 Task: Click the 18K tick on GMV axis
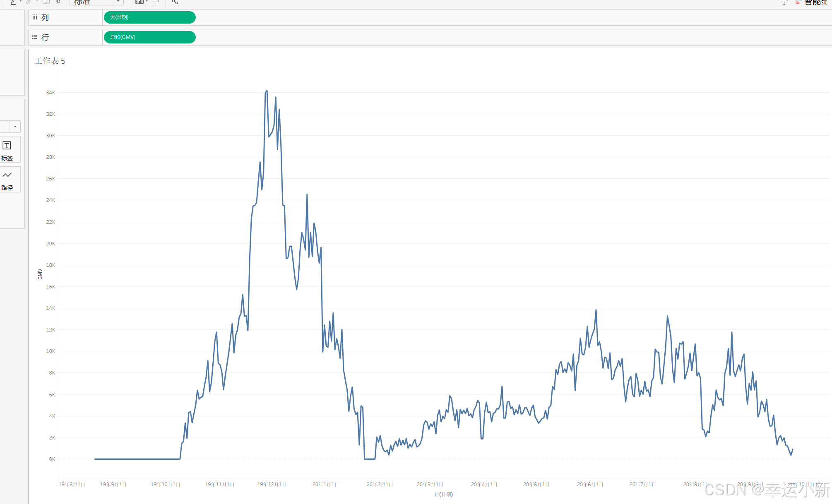(50, 265)
